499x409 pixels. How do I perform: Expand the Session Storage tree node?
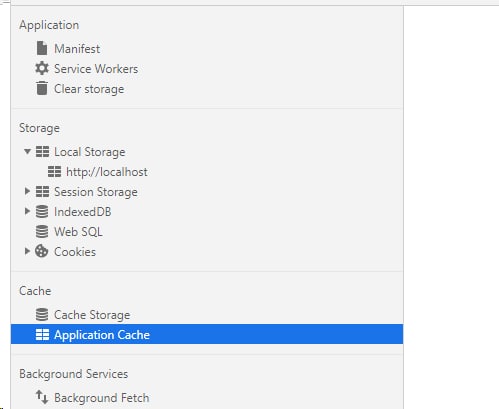point(27,191)
